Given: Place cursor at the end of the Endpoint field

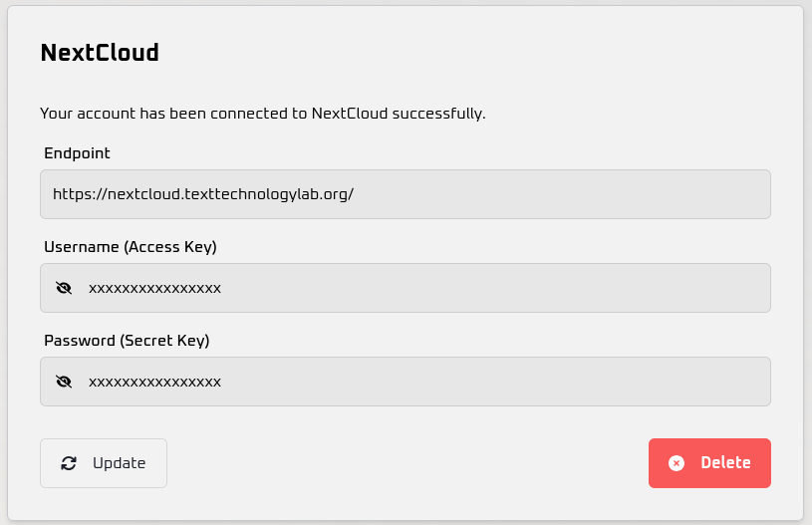Looking at the screenshot, I should click(x=559, y=194).
